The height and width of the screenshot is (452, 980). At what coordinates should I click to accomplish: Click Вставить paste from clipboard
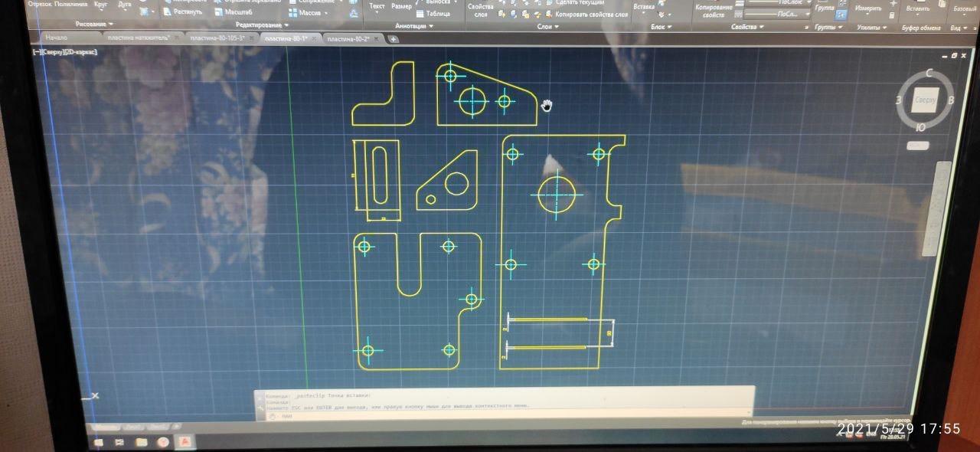(x=917, y=8)
